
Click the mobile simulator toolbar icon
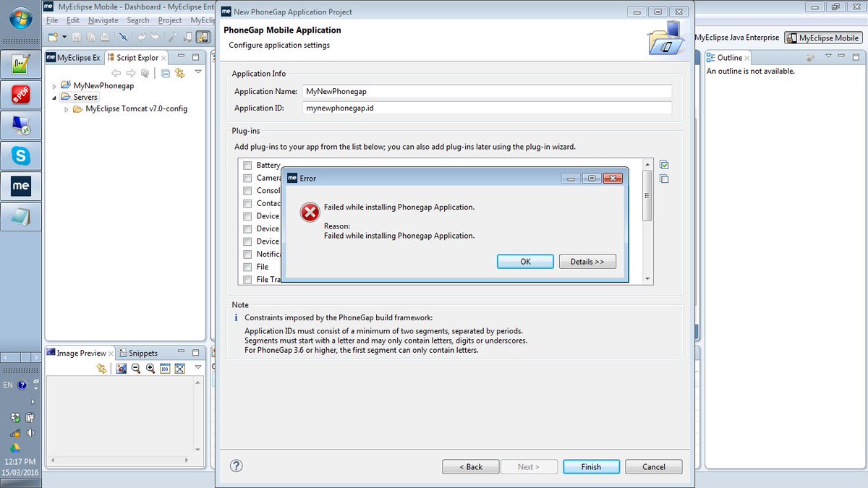click(187, 37)
